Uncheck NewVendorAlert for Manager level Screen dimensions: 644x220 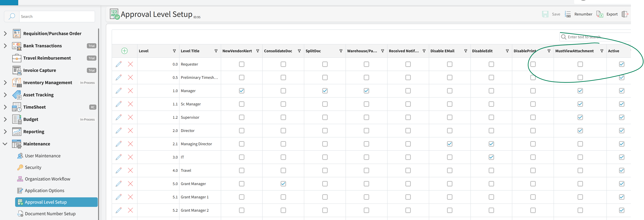pyautogui.click(x=242, y=91)
